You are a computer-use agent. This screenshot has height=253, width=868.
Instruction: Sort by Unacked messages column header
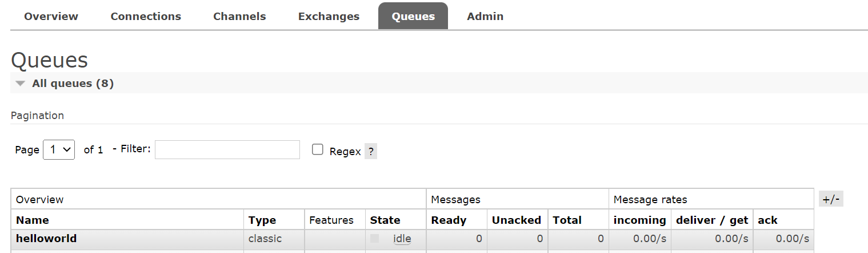[x=517, y=220]
